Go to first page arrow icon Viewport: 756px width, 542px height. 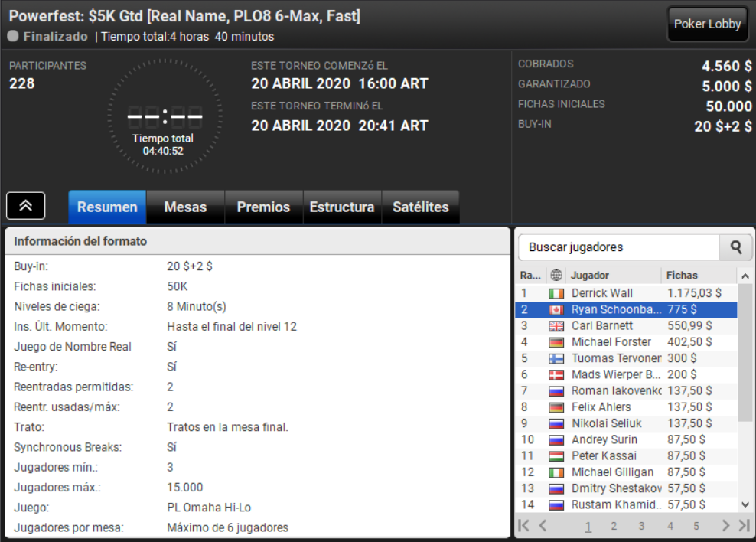tap(523, 526)
